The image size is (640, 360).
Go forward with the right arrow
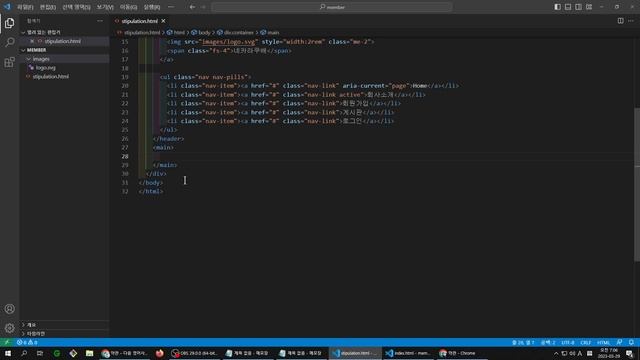tap(203, 7)
